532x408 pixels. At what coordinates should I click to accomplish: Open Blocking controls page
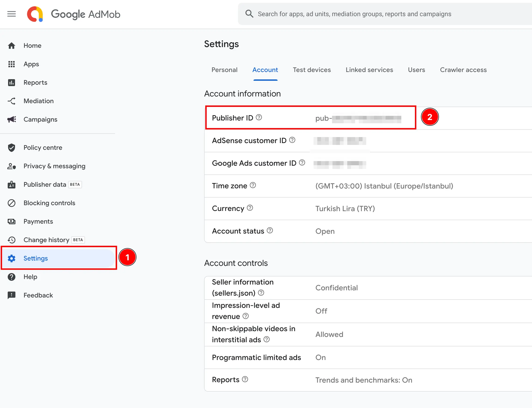tap(49, 203)
